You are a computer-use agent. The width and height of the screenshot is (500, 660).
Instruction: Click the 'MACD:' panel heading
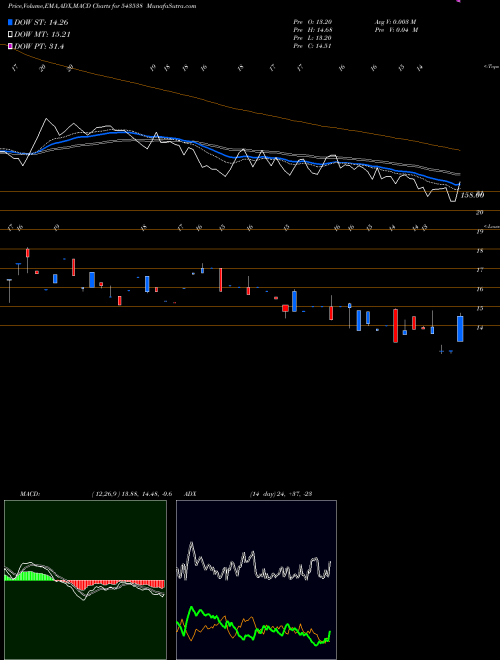[30, 494]
